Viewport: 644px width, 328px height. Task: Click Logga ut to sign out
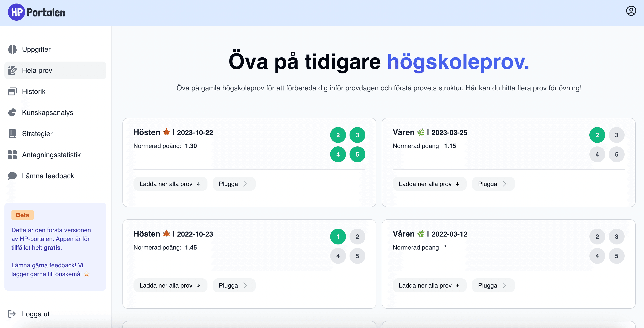tap(35, 314)
